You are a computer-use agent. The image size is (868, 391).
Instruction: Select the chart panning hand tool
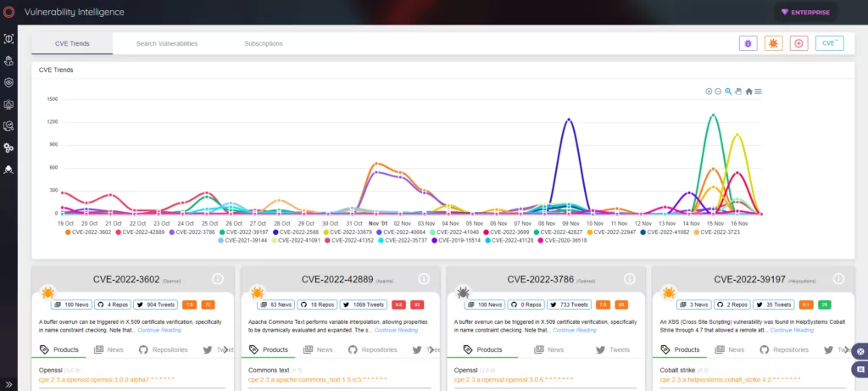coord(738,92)
